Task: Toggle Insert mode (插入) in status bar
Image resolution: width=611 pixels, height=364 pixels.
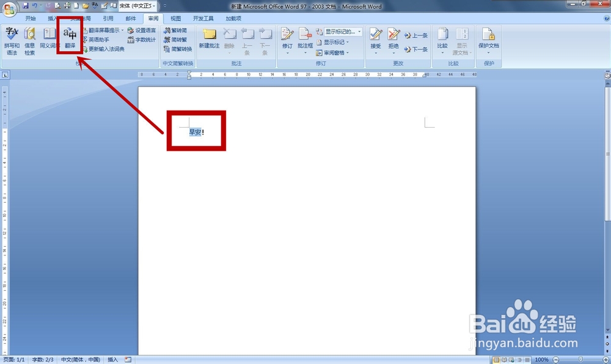Action: tap(112, 360)
